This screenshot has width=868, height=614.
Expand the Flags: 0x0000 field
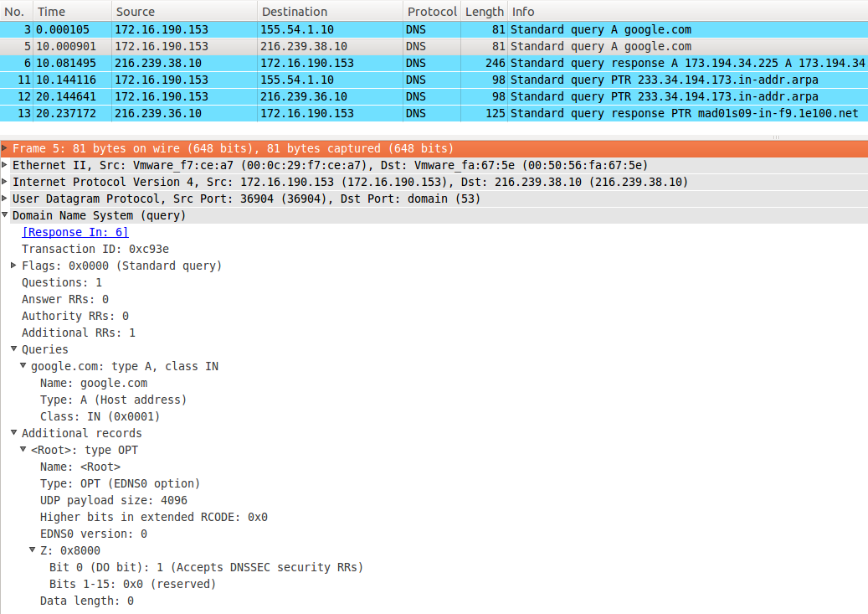(14, 266)
